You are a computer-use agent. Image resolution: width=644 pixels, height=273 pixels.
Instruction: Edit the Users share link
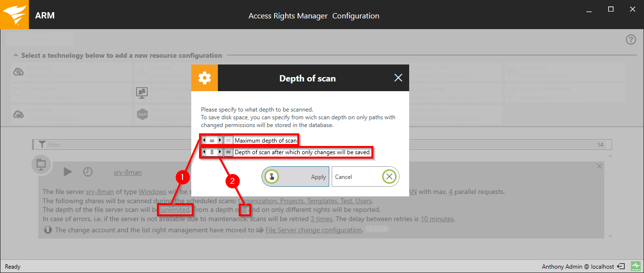363,201
